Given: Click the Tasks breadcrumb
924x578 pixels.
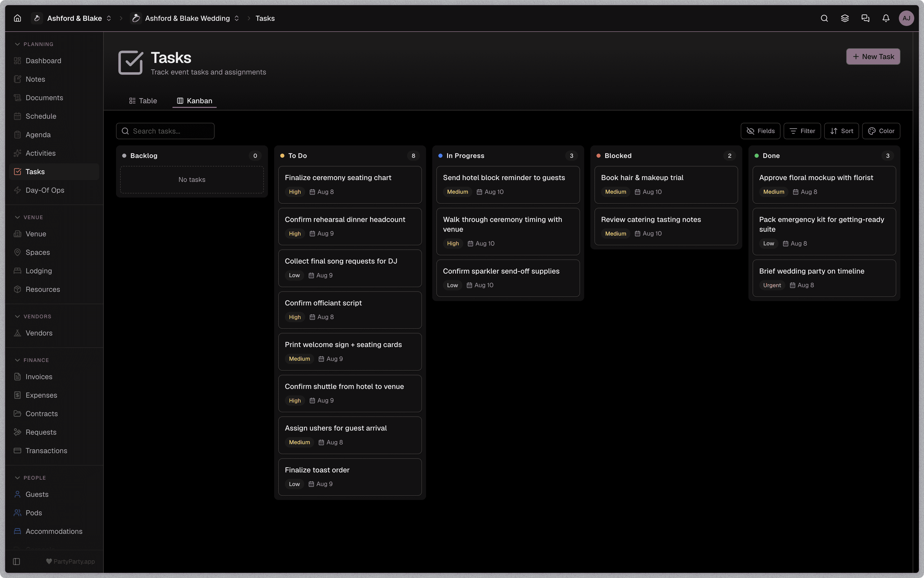Looking at the screenshot, I should tap(265, 18).
